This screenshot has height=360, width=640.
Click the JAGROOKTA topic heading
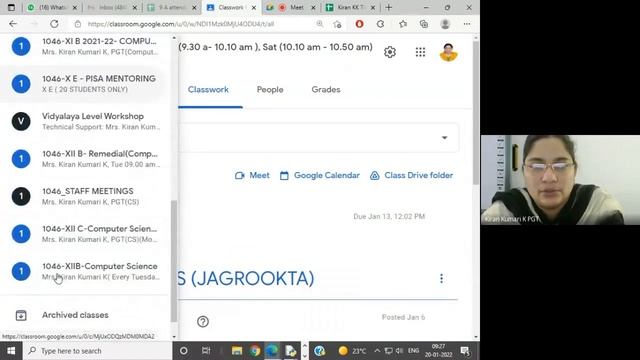coord(246,279)
